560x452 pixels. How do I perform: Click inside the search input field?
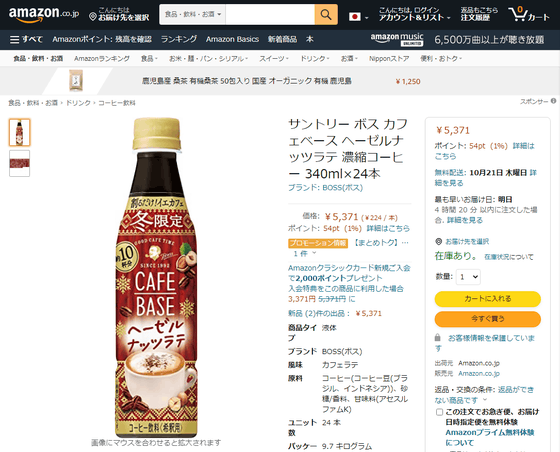click(x=270, y=15)
